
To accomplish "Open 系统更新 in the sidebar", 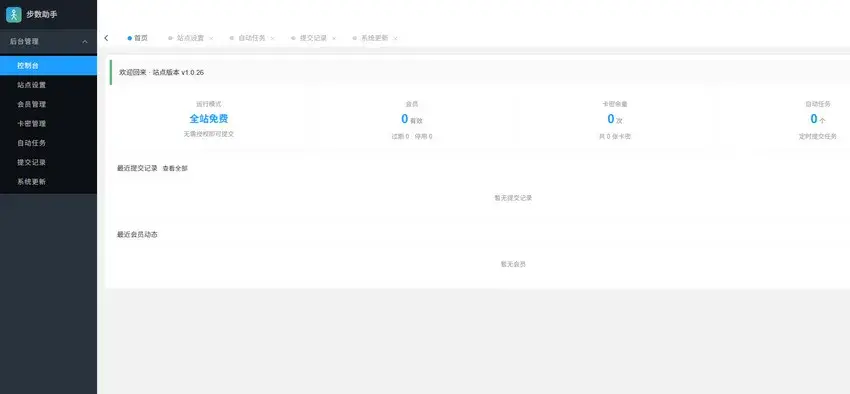I will click(x=48, y=182).
